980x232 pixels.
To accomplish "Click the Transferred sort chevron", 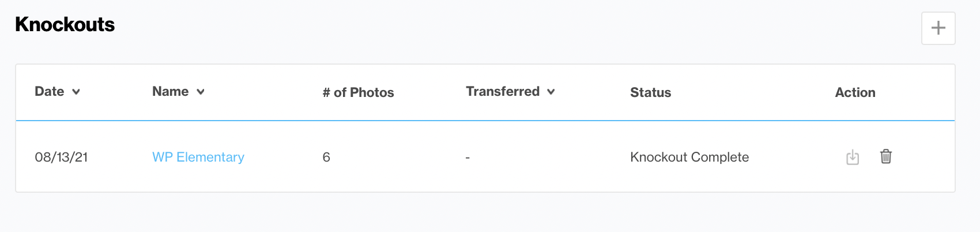I will [x=551, y=92].
